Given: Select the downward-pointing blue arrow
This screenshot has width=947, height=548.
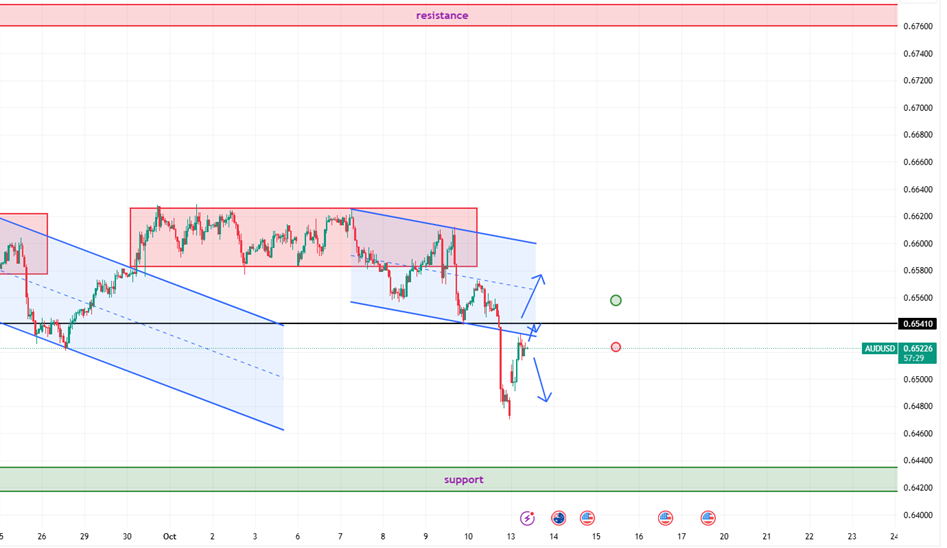Looking at the screenshot, I should pos(540,380).
